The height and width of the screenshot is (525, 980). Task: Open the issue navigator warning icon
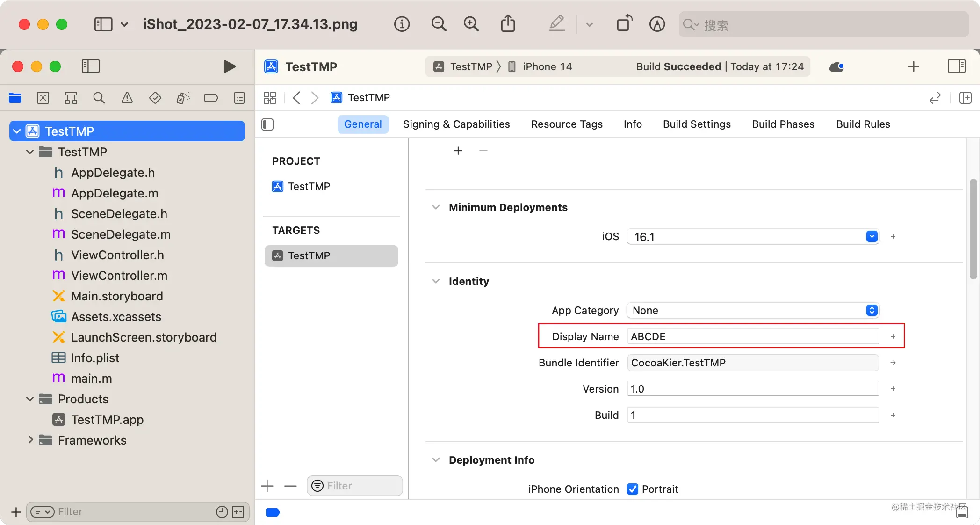127,98
